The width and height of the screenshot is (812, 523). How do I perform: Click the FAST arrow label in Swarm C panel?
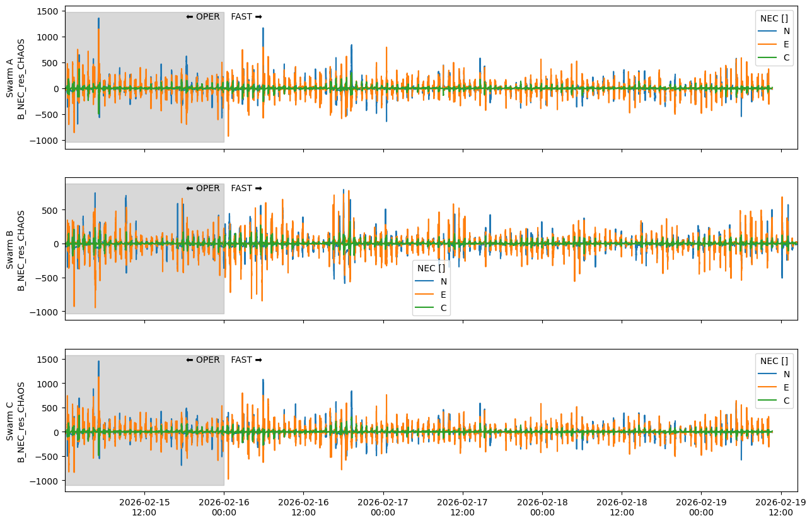(246, 360)
